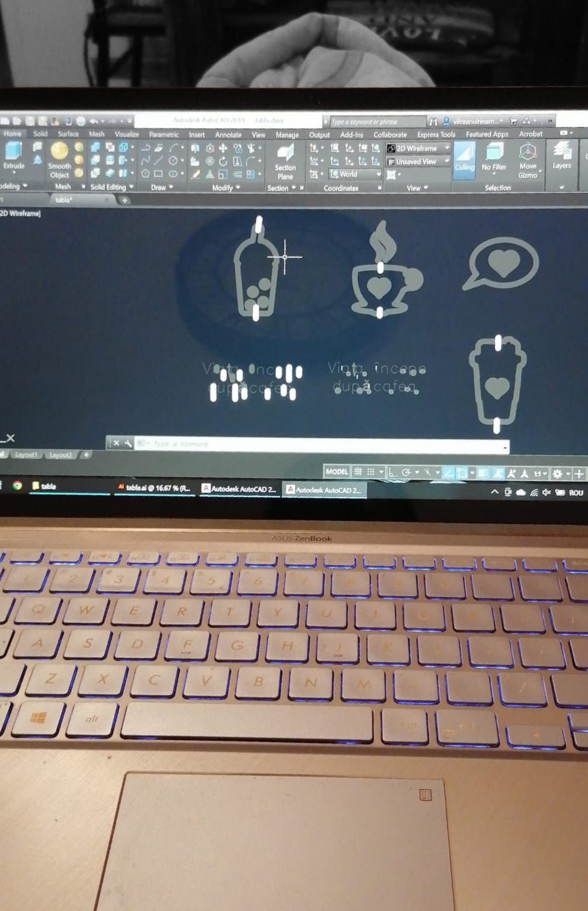Expand the Modify panel title
Image resolution: width=588 pixels, height=911 pixels.
tap(225, 188)
